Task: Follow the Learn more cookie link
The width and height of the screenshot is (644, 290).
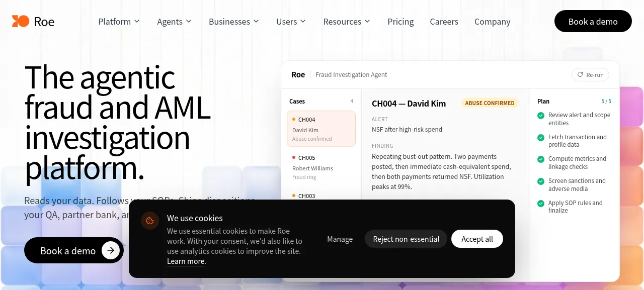Action: tap(186, 261)
